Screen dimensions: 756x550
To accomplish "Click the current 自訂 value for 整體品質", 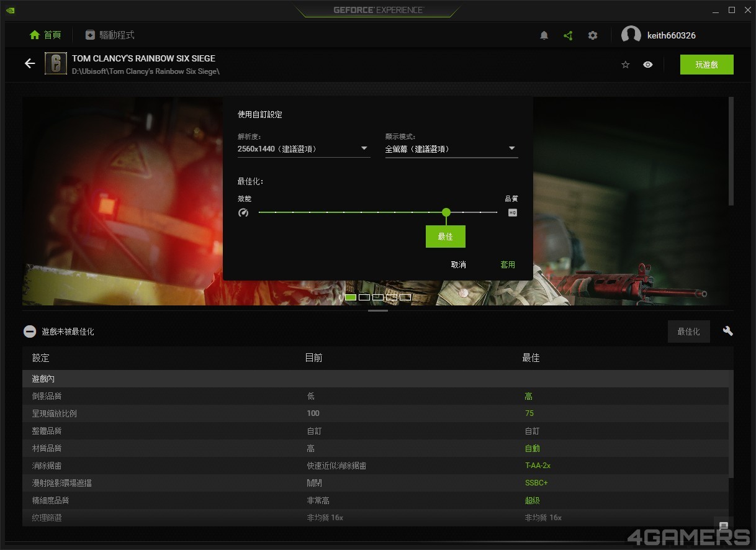I will 314,431.
